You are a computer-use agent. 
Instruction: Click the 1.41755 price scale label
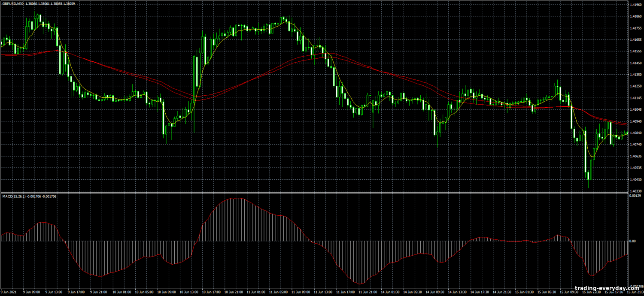click(635, 28)
